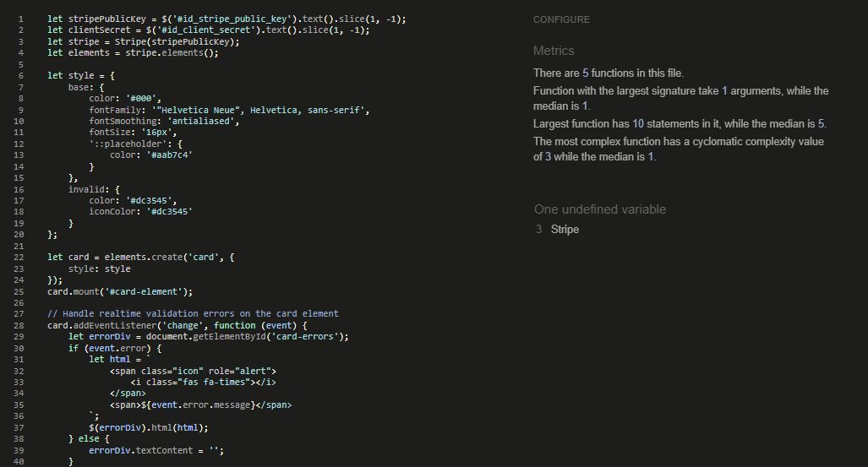
Task: Select line number 5 in the gutter
Action: [x=21, y=64]
